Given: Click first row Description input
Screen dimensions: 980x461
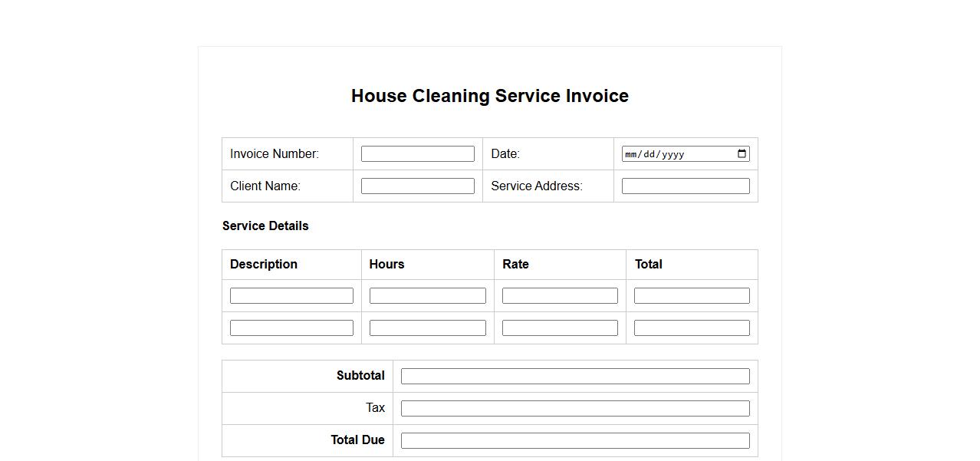Looking at the screenshot, I should click(x=291, y=296).
